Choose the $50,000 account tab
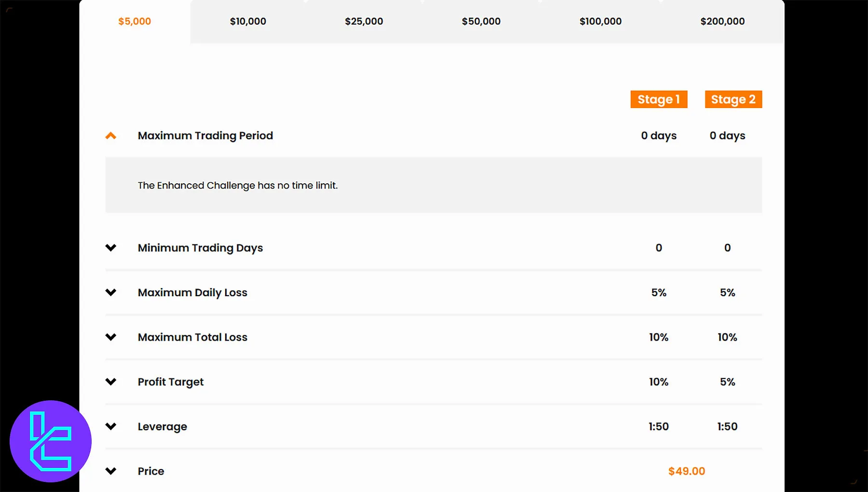 481,21
